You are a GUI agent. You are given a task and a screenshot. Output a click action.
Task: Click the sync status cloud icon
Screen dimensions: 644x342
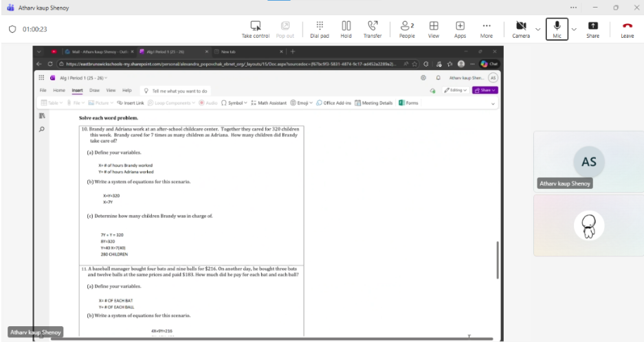click(x=432, y=91)
